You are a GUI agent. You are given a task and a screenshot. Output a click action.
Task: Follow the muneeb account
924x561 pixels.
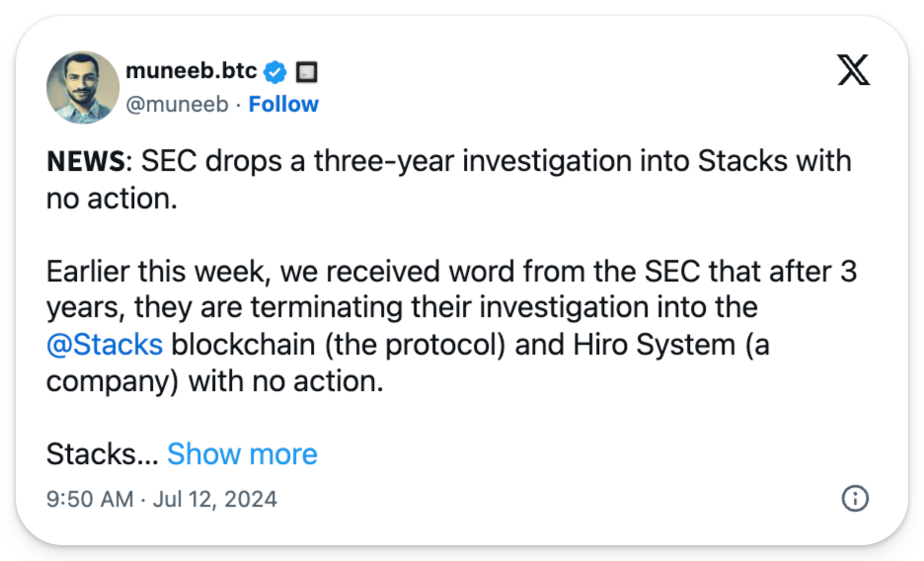coord(283,104)
